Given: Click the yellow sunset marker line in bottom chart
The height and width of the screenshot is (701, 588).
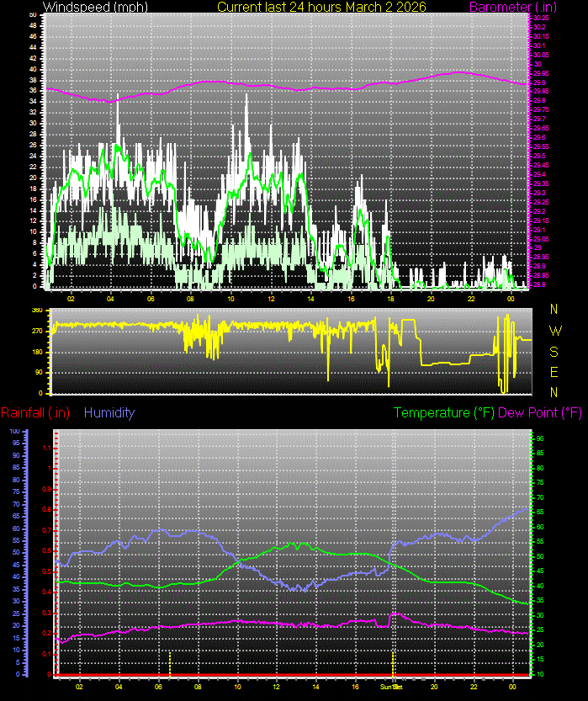Looking at the screenshot, I should [393, 662].
